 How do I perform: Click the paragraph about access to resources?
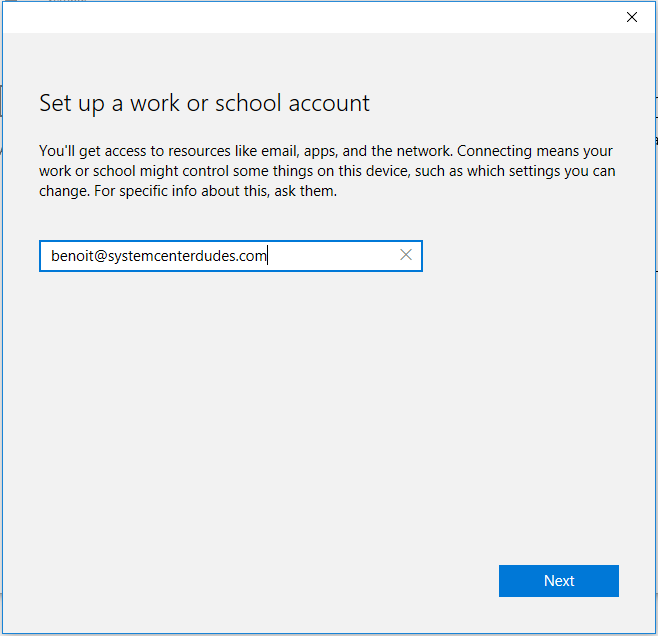click(327, 171)
